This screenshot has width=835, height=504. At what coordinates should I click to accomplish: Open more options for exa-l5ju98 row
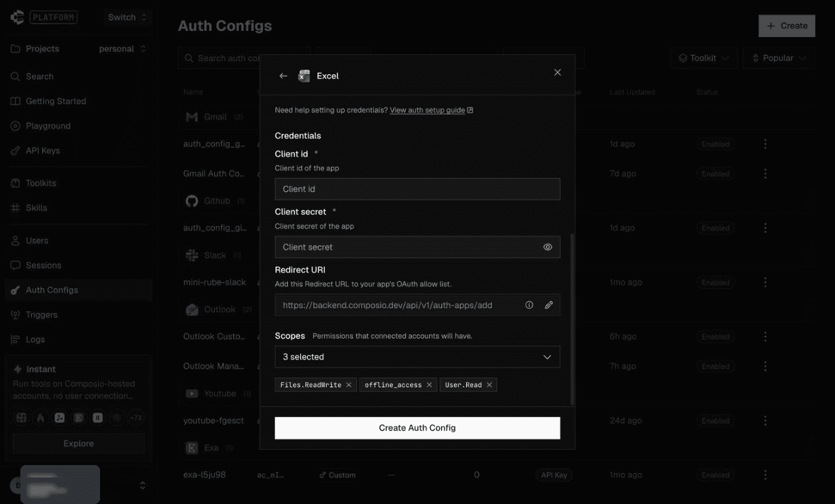[x=765, y=475]
